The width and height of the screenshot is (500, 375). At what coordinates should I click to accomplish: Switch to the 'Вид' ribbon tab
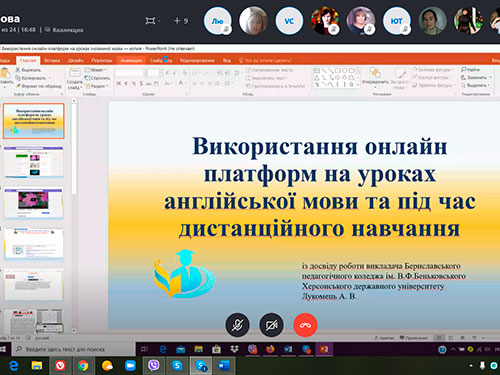click(x=227, y=60)
